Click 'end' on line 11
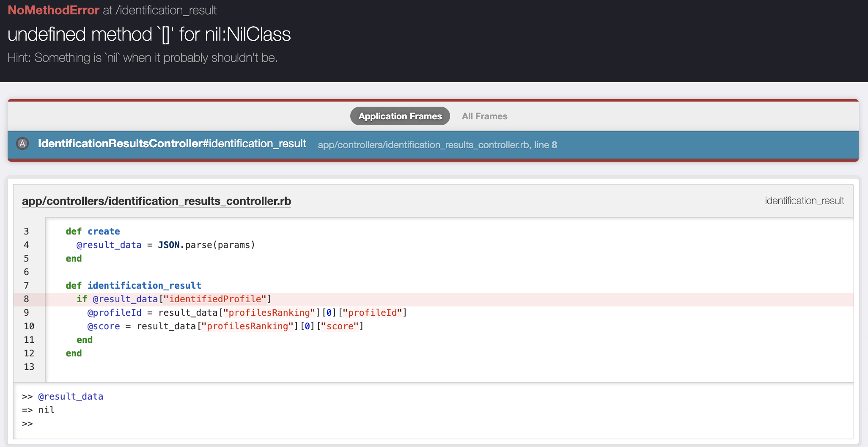 click(85, 340)
